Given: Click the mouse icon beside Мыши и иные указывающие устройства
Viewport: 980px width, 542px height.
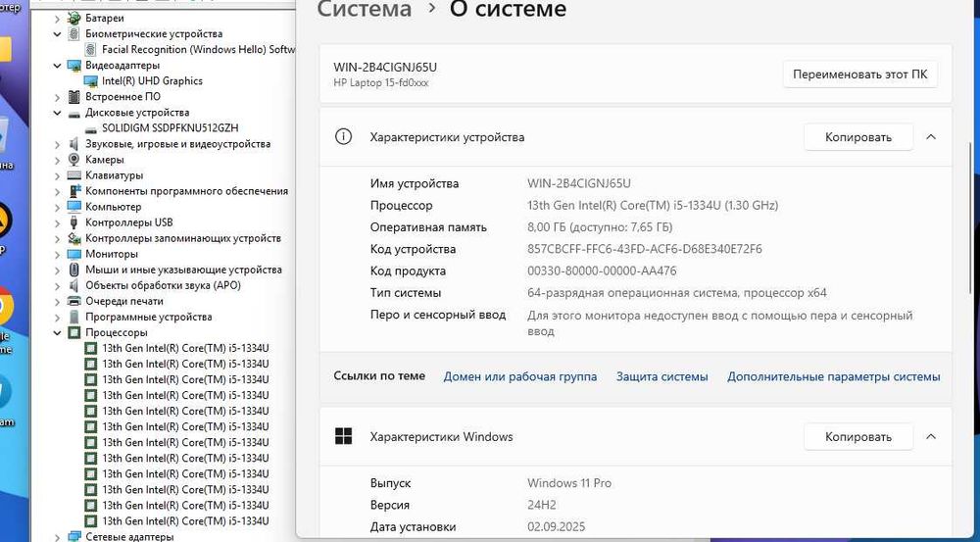Looking at the screenshot, I should pos(74,270).
